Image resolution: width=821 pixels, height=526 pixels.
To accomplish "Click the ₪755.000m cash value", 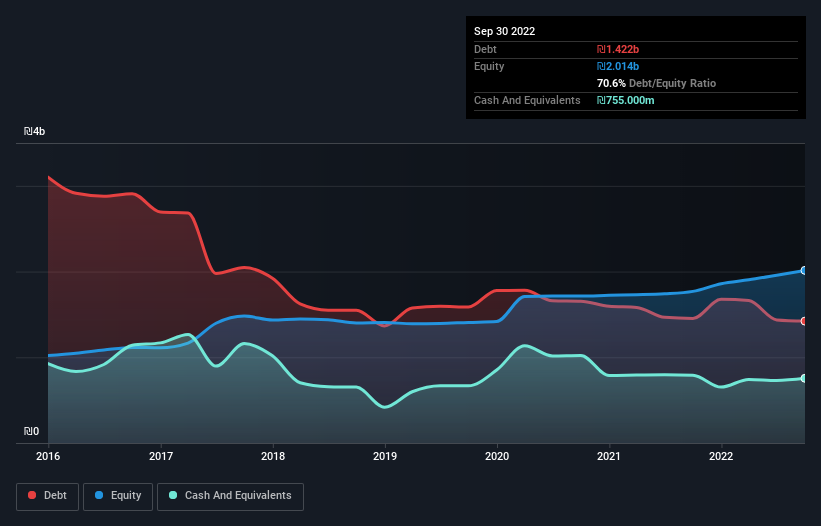I will point(626,100).
